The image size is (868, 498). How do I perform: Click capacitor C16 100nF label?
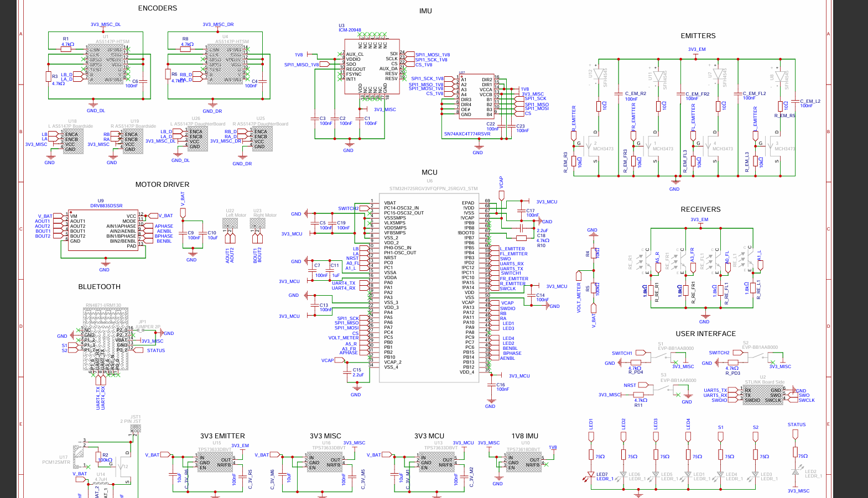[502, 387]
